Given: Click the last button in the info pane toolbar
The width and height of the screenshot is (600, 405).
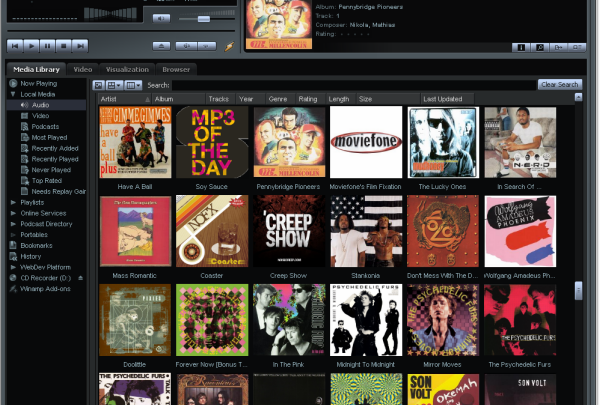Looking at the screenshot, I should (577, 47).
